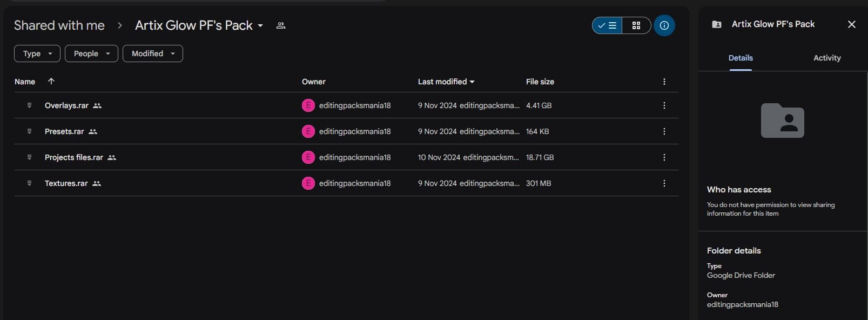Switch to grid layout view
868x320 pixels.
(636, 25)
